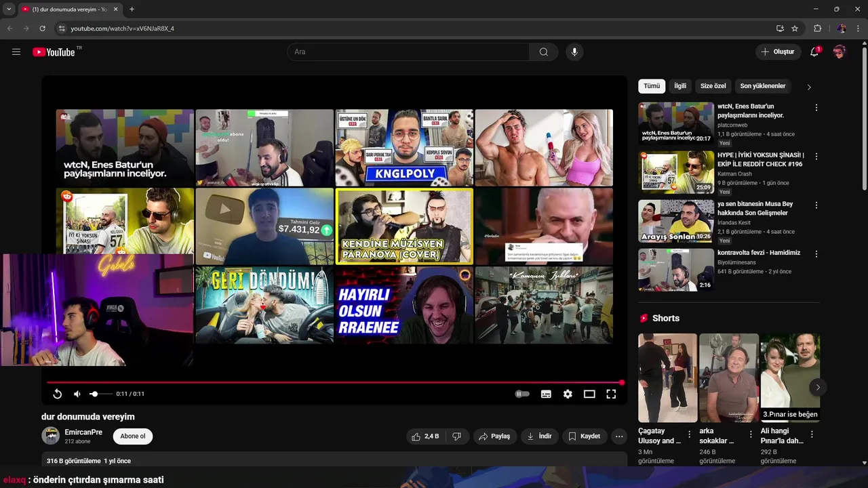The image size is (868, 488).
Task: Open the account avatar menu
Action: (x=840, y=52)
